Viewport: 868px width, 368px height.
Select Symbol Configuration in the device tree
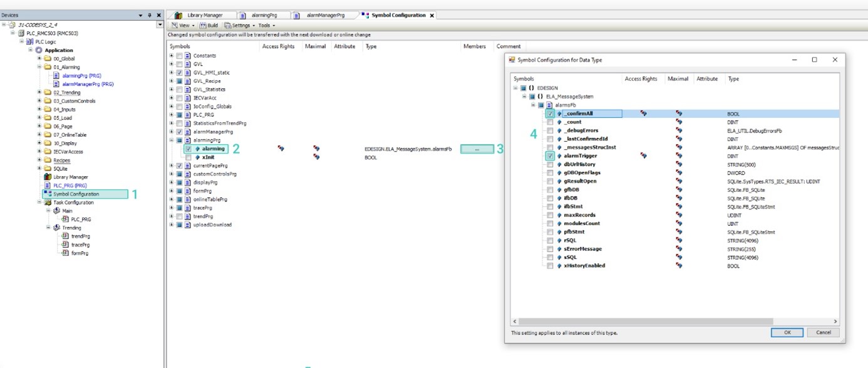(x=75, y=194)
